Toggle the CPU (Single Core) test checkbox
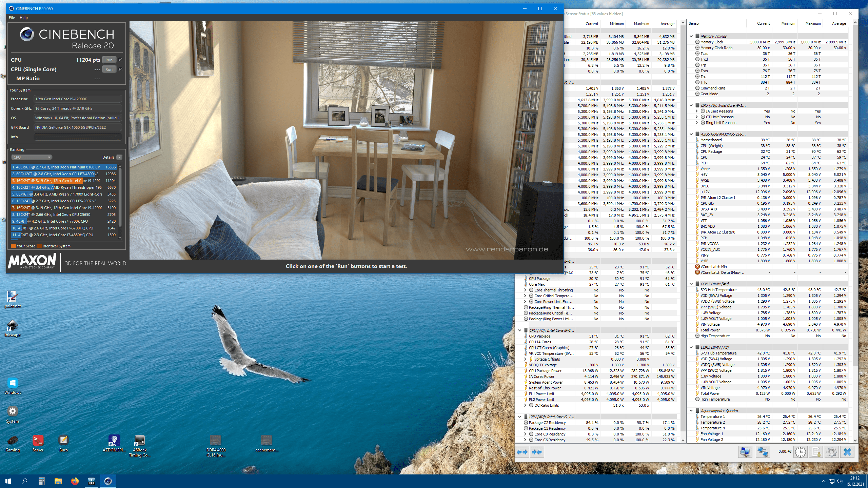 (120, 69)
